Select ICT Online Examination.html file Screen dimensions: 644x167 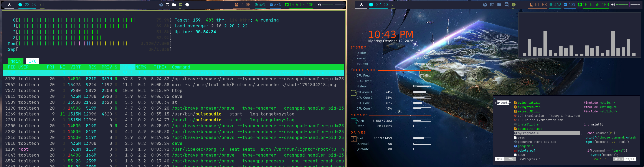541,120
